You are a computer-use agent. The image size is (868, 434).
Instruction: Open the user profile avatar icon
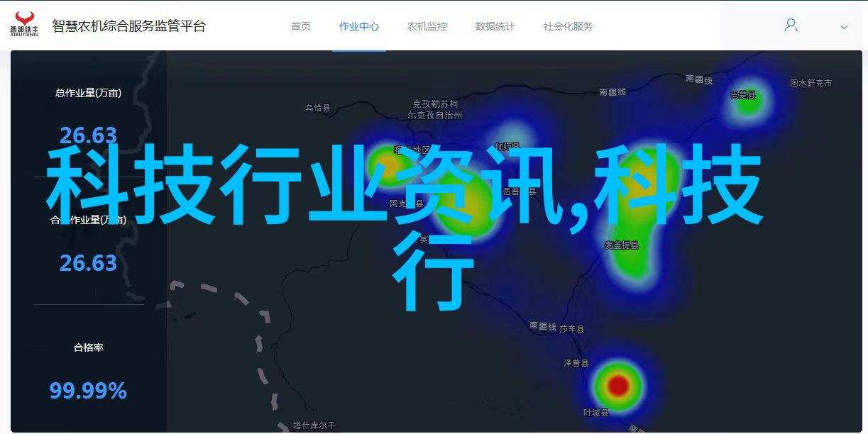791,26
